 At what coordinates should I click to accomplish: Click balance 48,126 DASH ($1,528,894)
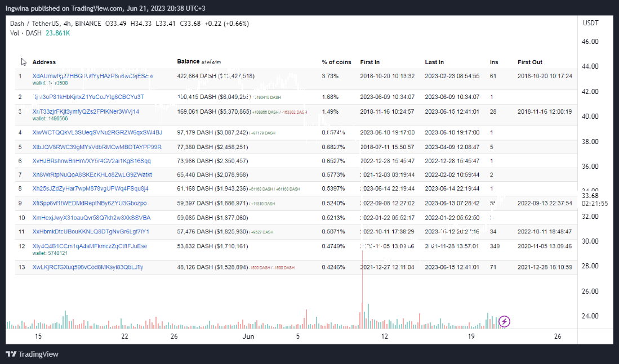(x=213, y=267)
